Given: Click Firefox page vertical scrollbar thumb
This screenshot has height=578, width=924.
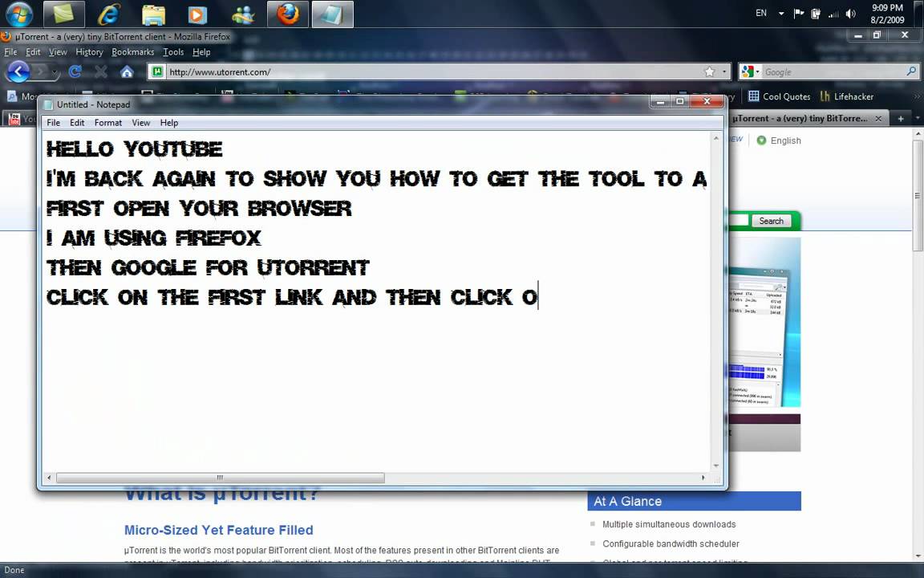Looking at the screenshot, I should 918,194.
